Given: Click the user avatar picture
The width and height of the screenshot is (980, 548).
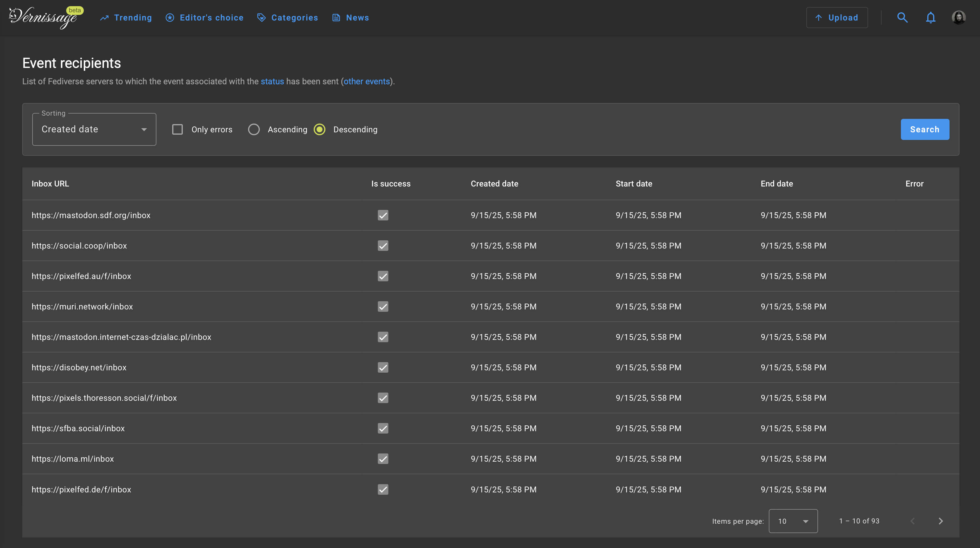Looking at the screenshot, I should click(x=958, y=18).
